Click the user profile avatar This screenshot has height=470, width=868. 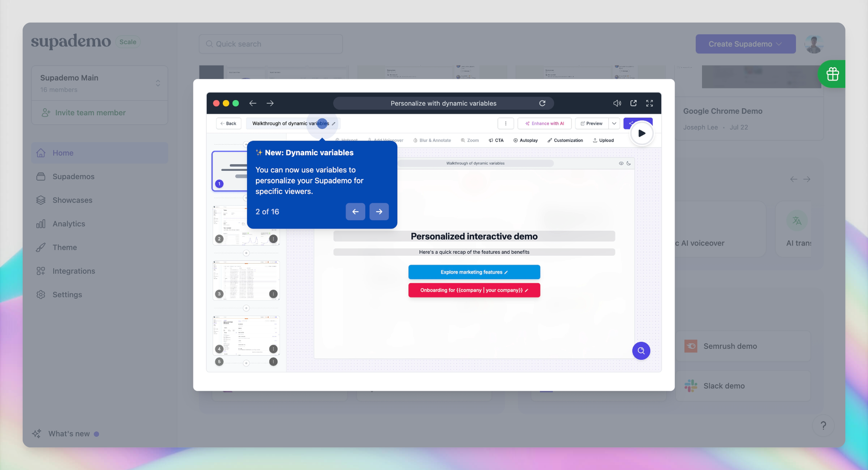coord(814,44)
